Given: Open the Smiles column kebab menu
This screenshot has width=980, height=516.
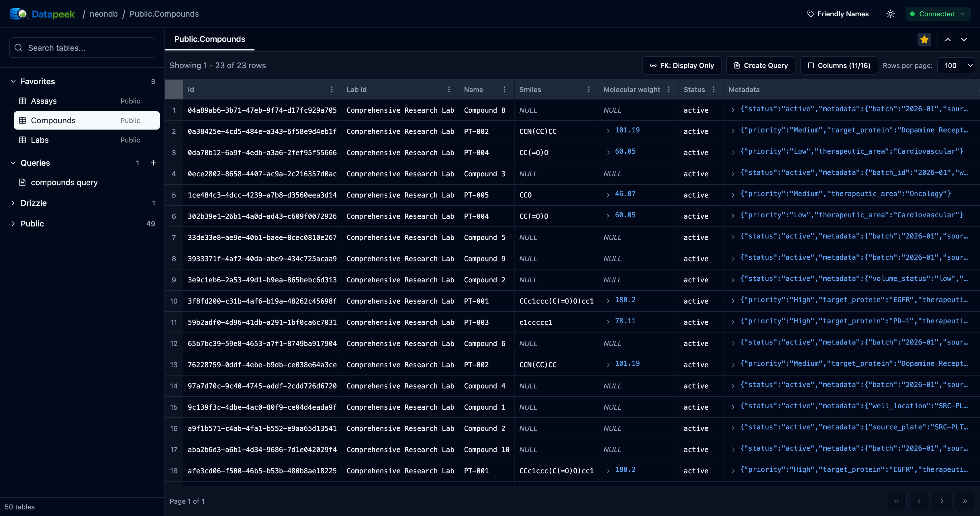Looking at the screenshot, I should pyautogui.click(x=588, y=89).
